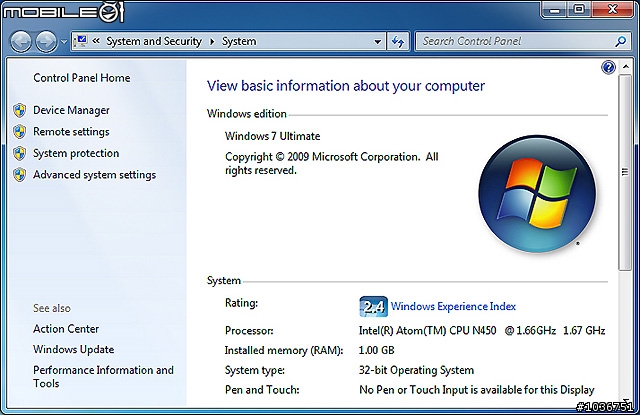This screenshot has height=415, width=640.
Task: Click shield icon beside Device Manager
Action: tap(20, 110)
